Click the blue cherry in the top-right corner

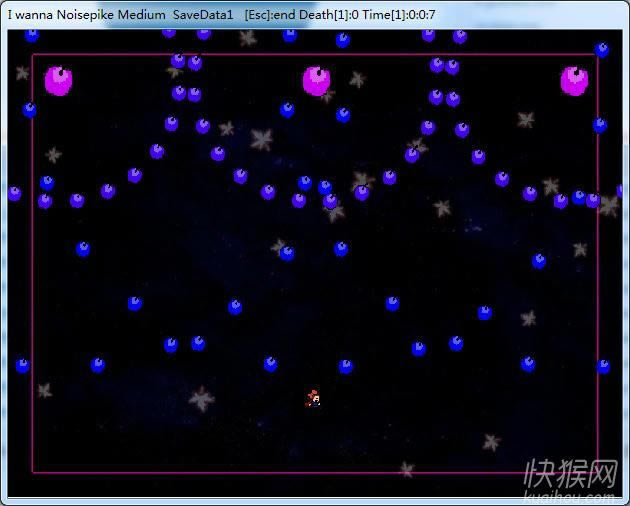pos(602,49)
